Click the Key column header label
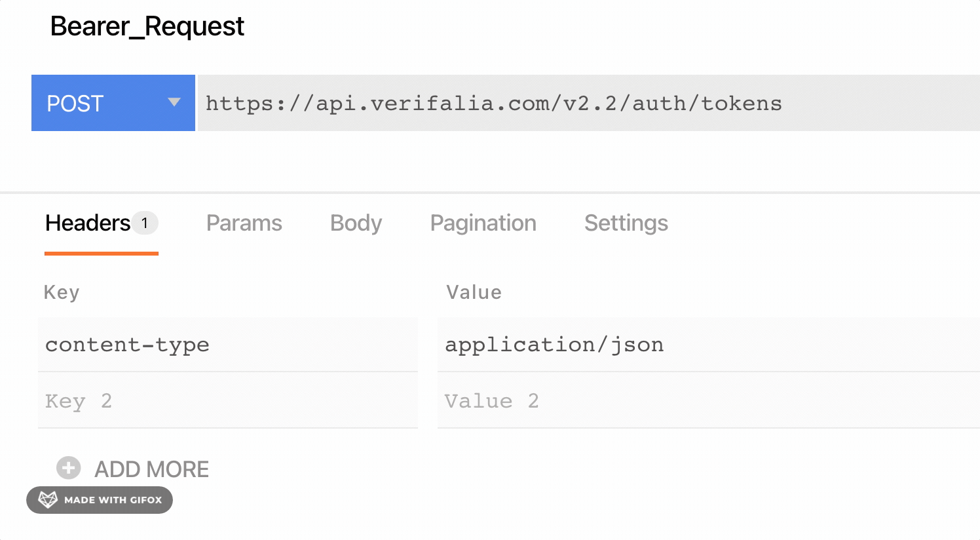 coord(62,292)
